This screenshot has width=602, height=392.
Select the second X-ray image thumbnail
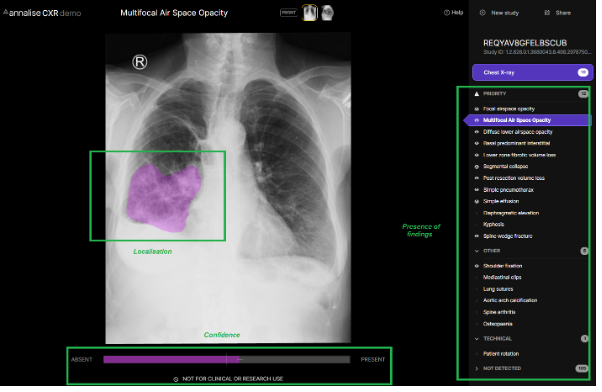(x=327, y=13)
